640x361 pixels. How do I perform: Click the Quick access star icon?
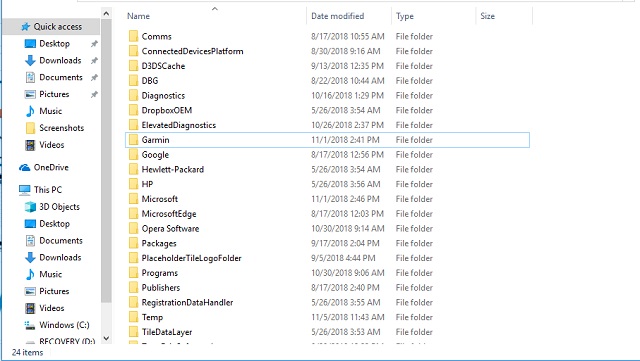click(25, 27)
